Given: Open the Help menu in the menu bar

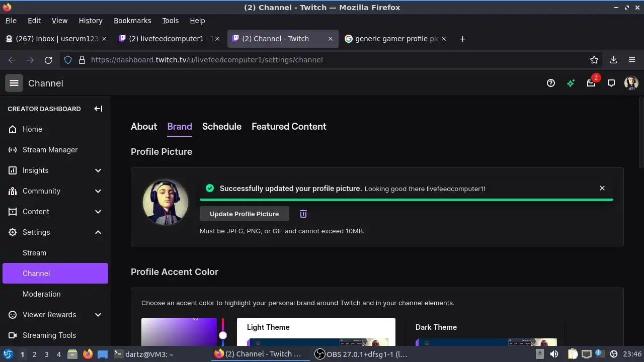Looking at the screenshot, I should (x=197, y=21).
